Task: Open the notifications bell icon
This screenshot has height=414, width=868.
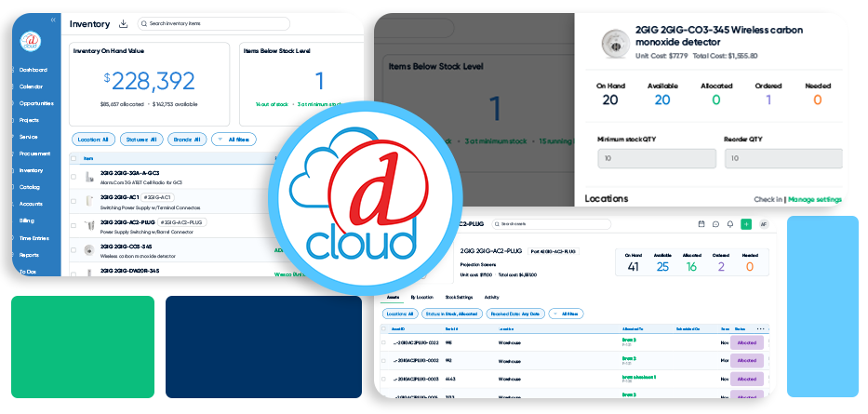Action: click(730, 224)
